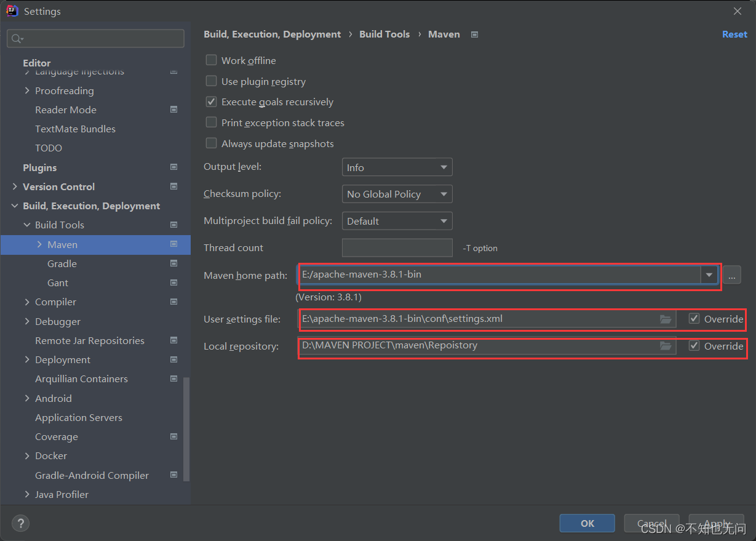Screen dimensions: 756x541
Task: Enable the Work offline checkbox
Action: coord(211,60)
